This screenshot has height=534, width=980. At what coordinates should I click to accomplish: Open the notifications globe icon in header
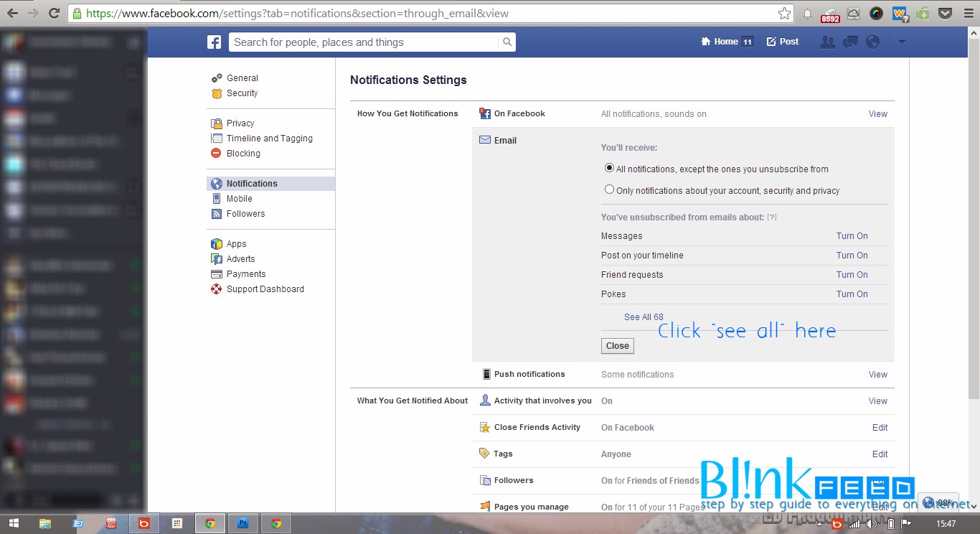(873, 42)
